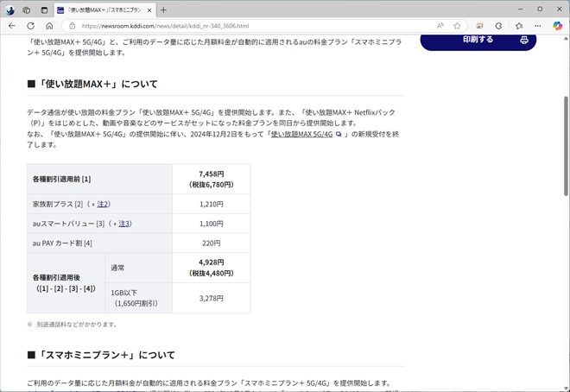Select the 1,100円 cell in table
The width and height of the screenshot is (570, 392).
[x=212, y=224]
